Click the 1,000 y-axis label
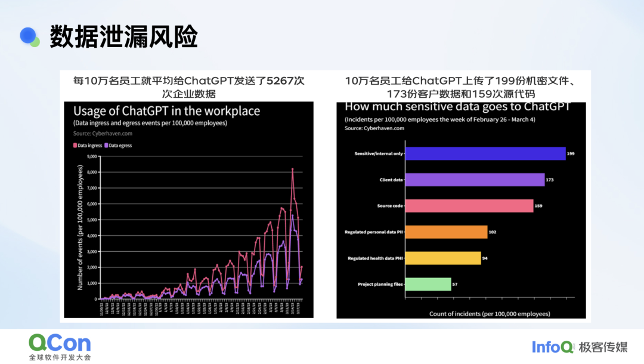The width and height of the screenshot is (644, 364). click(92, 283)
